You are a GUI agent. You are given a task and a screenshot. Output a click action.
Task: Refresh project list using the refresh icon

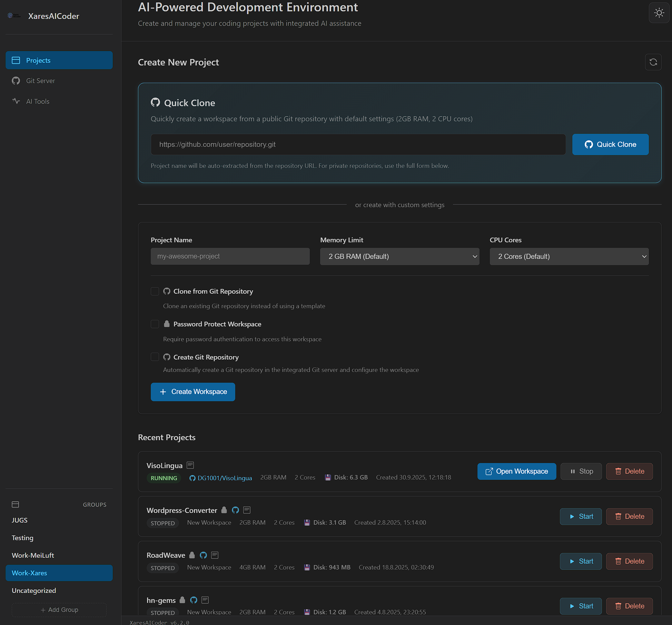[653, 62]
